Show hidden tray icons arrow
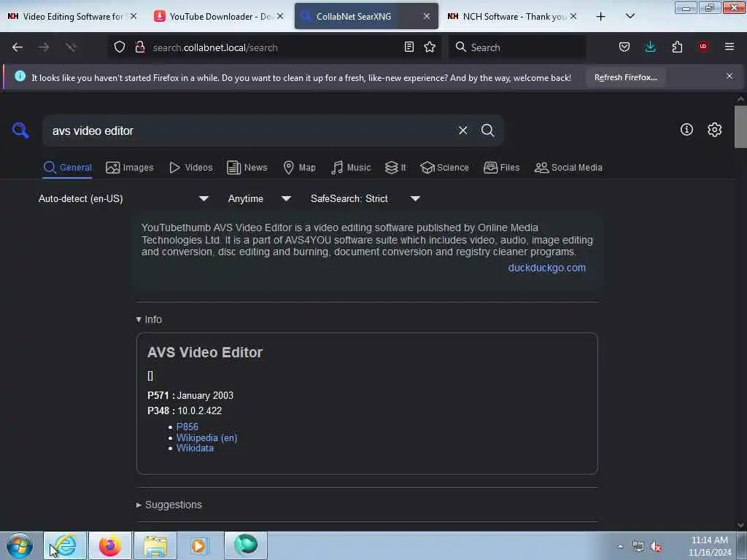Viewport: 747px width, 560px height. click(x=620, y=547)
